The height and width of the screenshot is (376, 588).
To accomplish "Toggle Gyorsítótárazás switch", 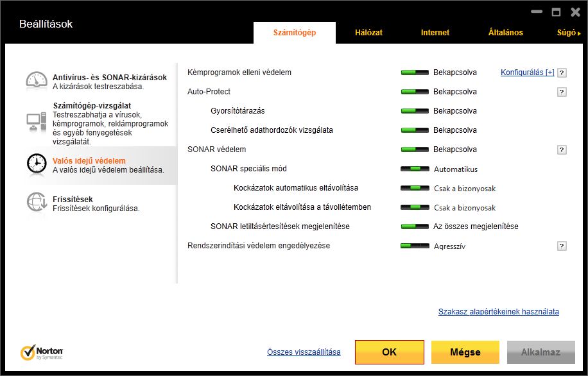I will pos(415,111).
